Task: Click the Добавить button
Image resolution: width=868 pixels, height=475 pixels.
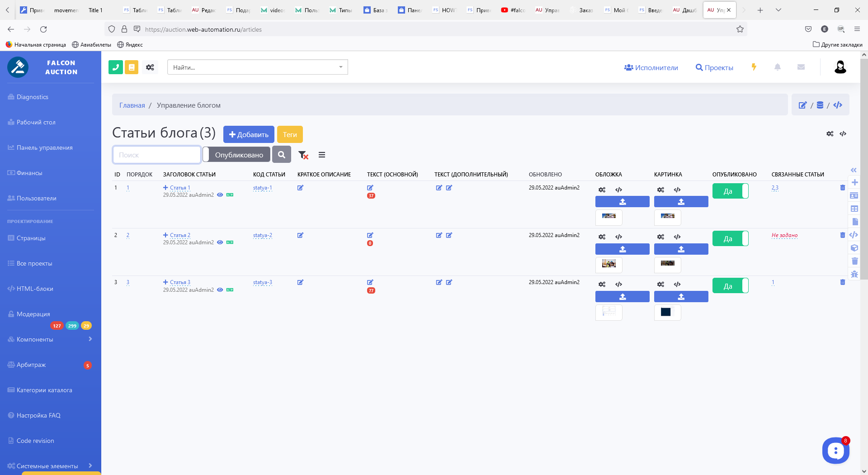Action: click(249, 134)
